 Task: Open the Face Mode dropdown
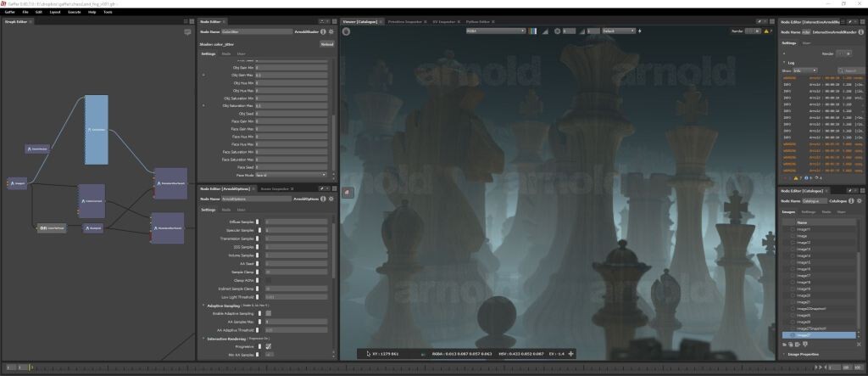[x=291, y=175]
